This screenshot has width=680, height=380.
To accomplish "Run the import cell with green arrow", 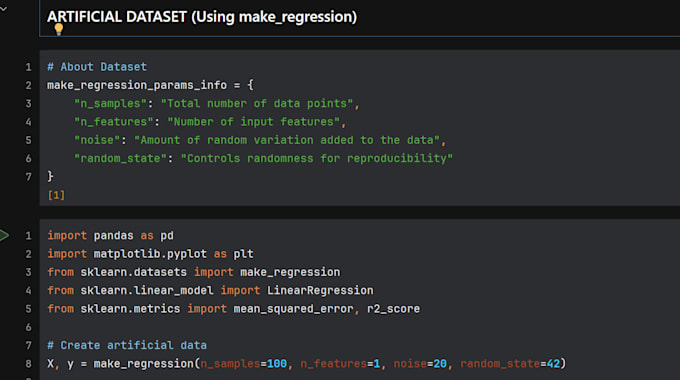I will pos(4,236).
